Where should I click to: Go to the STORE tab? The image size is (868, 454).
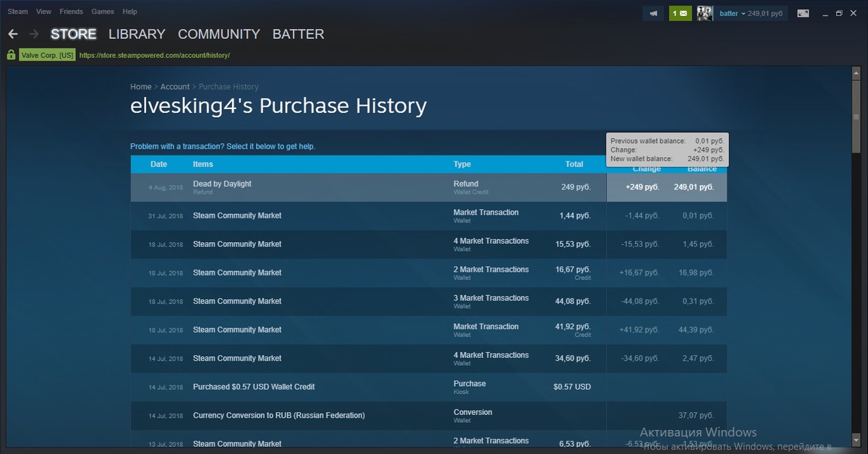[x=73, y=34]
